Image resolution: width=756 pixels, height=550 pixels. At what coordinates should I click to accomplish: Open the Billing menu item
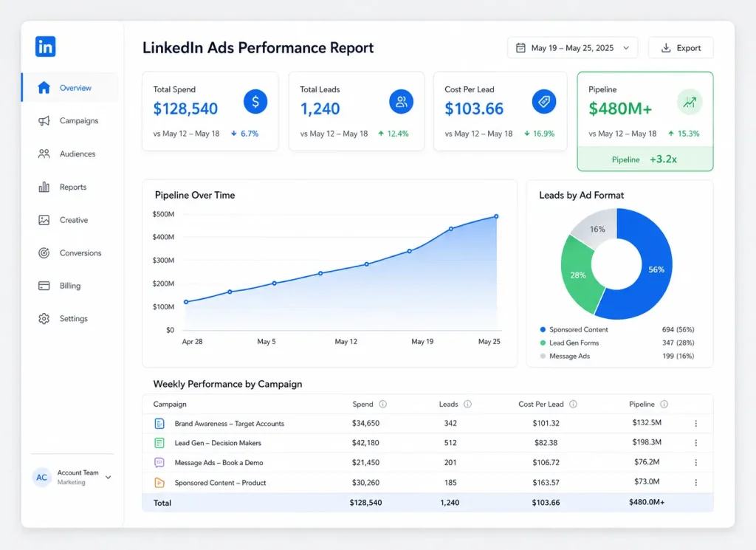70,286
